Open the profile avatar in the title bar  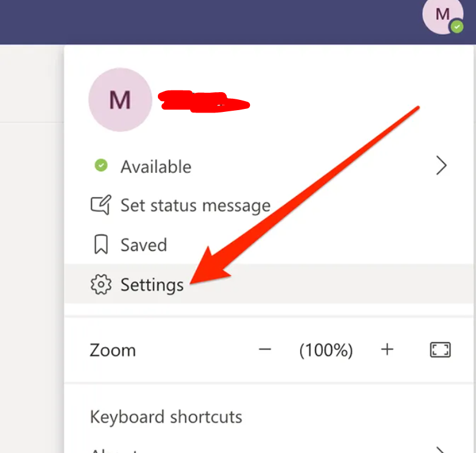(442, 15)
